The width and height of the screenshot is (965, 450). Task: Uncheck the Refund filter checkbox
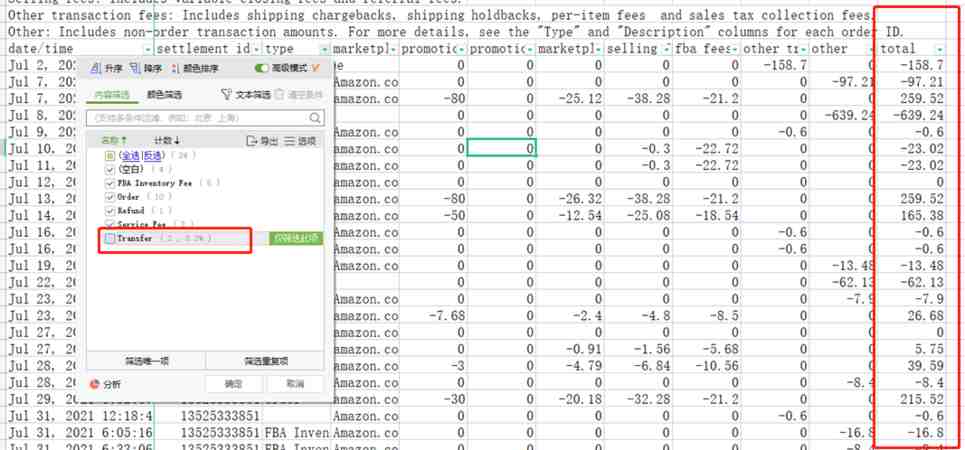pos(110,211)
